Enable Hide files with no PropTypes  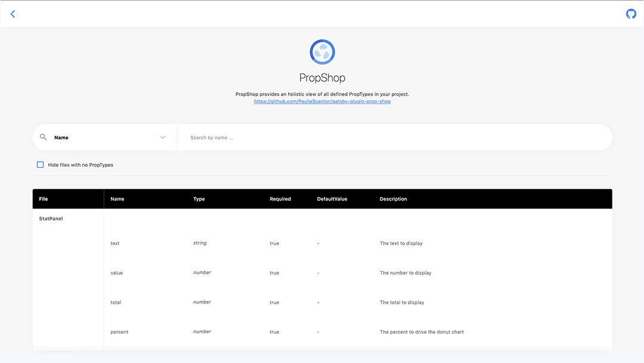tap(41, 165)
